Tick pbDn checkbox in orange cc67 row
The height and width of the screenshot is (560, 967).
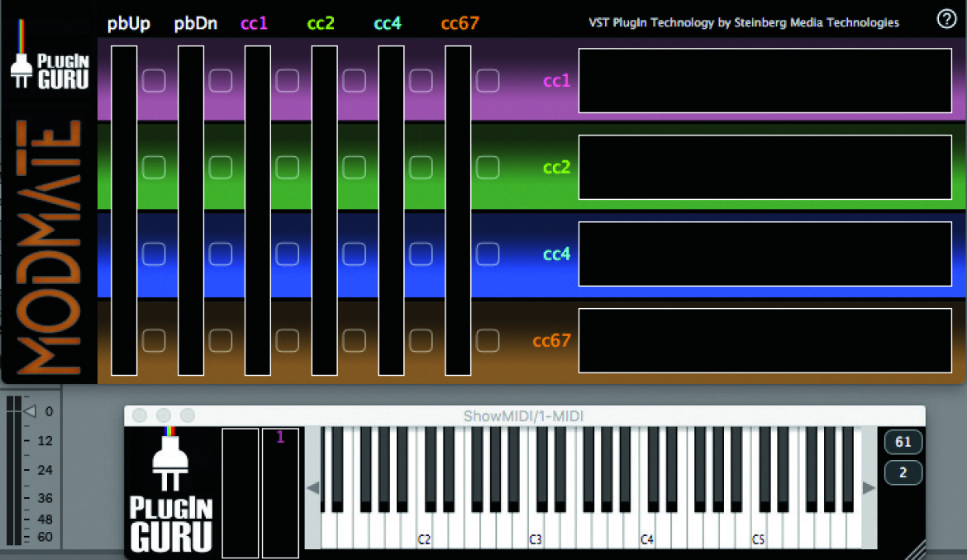click(x=221, y=340)
